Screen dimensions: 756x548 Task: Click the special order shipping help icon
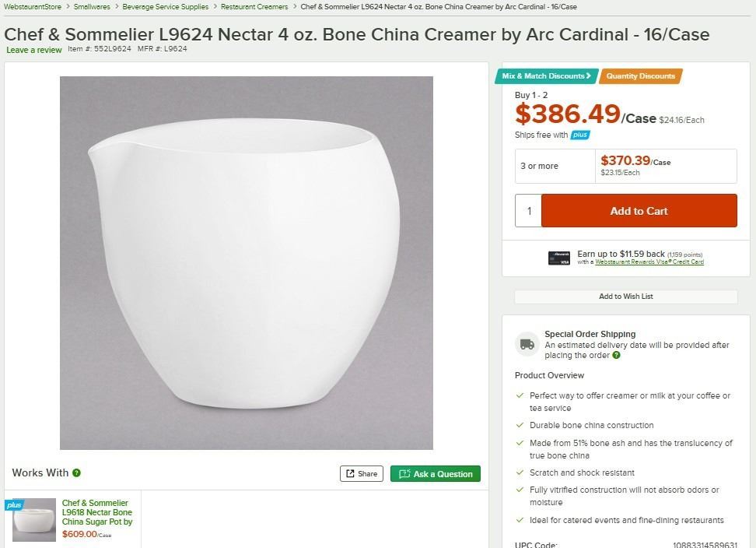click(616, 356)
